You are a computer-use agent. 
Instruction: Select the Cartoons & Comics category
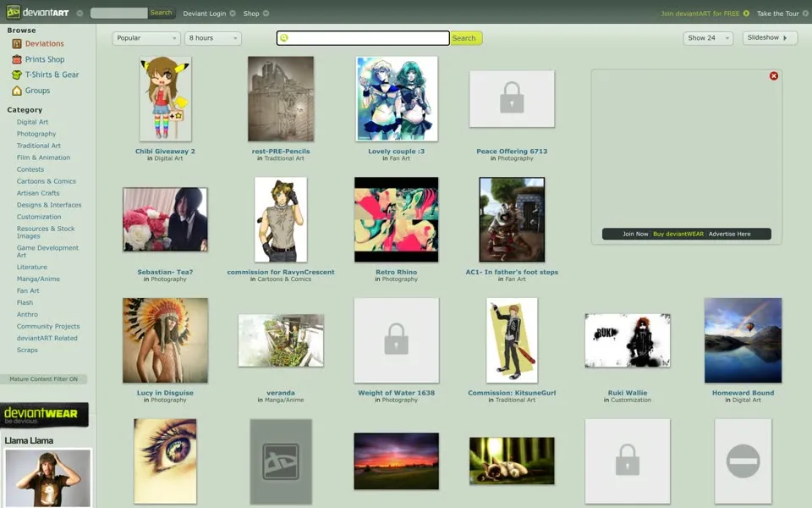46,181
